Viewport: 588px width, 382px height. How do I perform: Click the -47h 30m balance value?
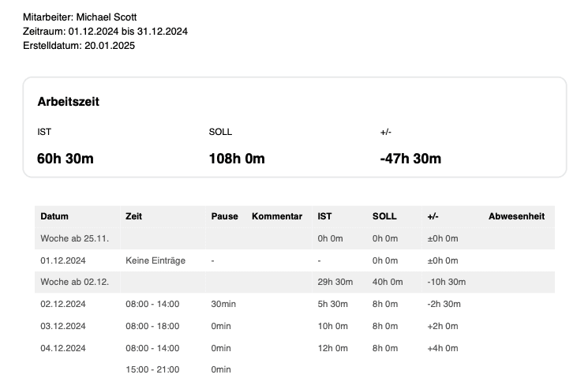click(410, 159)
